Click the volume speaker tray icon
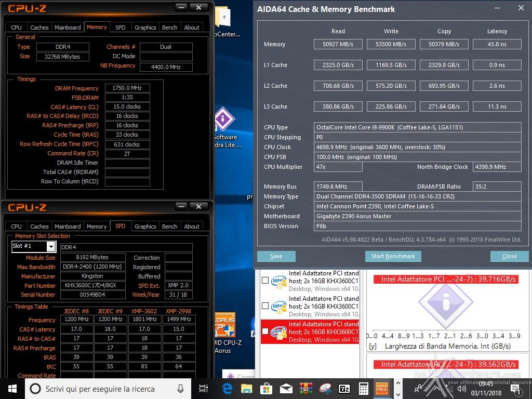 462,389
